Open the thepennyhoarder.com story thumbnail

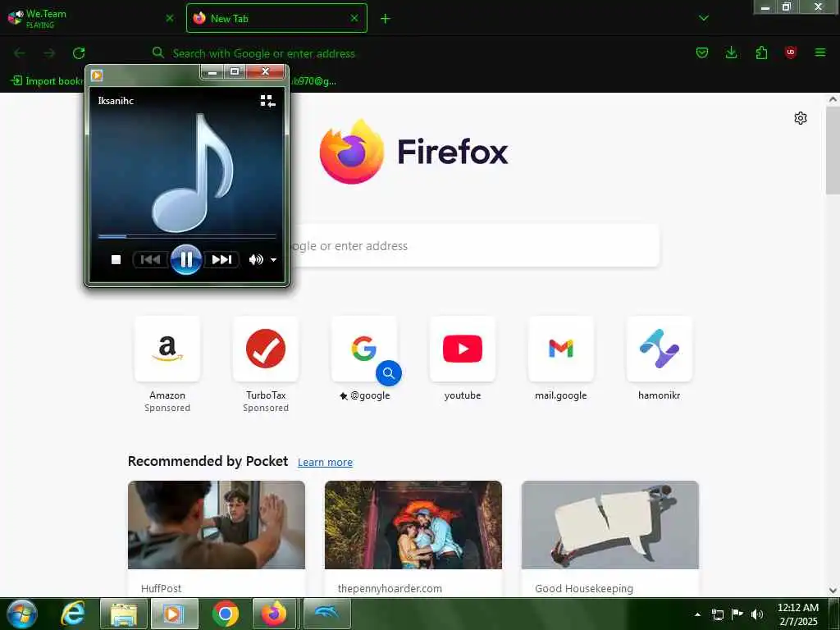[413, 525]
